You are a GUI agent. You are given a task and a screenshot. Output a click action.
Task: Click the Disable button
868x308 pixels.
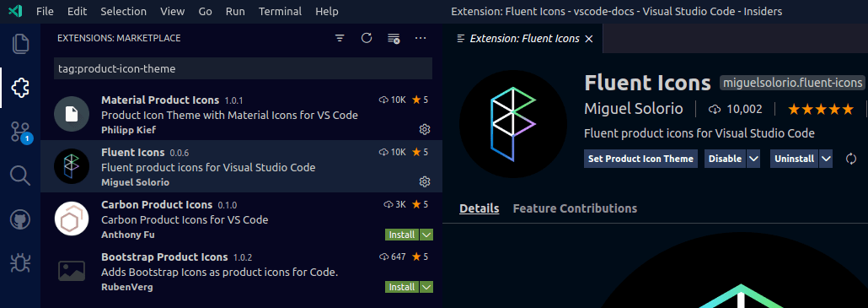tap(726, 159)
